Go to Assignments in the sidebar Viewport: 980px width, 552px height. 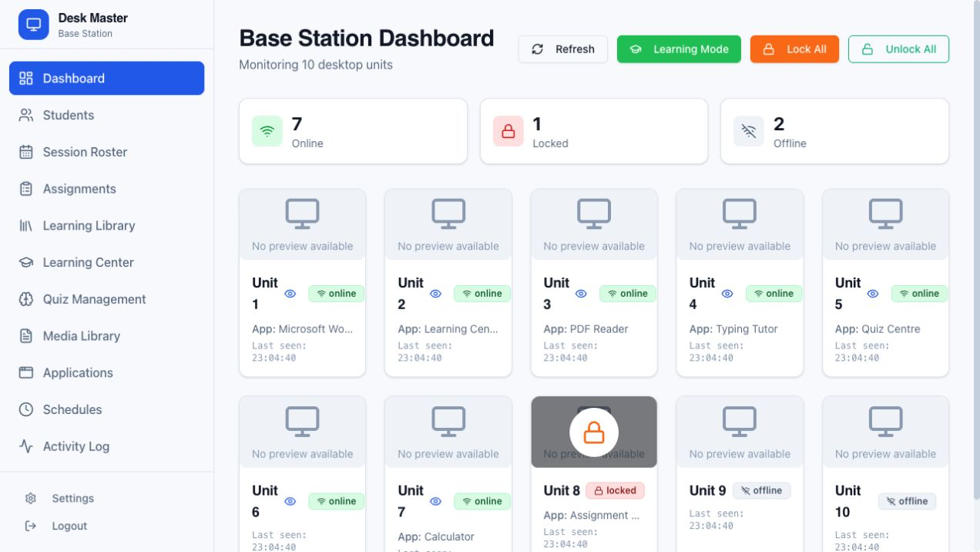click(106, 189)
